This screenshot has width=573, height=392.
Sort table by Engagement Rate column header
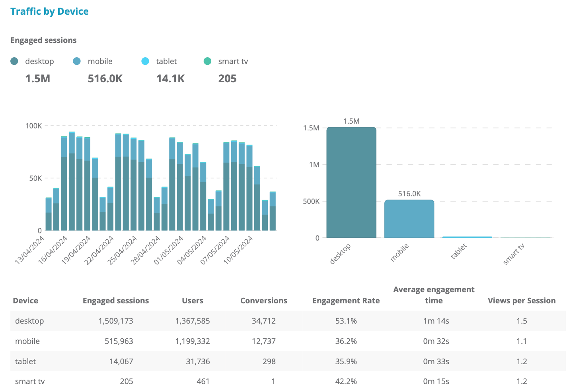(346, 301)
